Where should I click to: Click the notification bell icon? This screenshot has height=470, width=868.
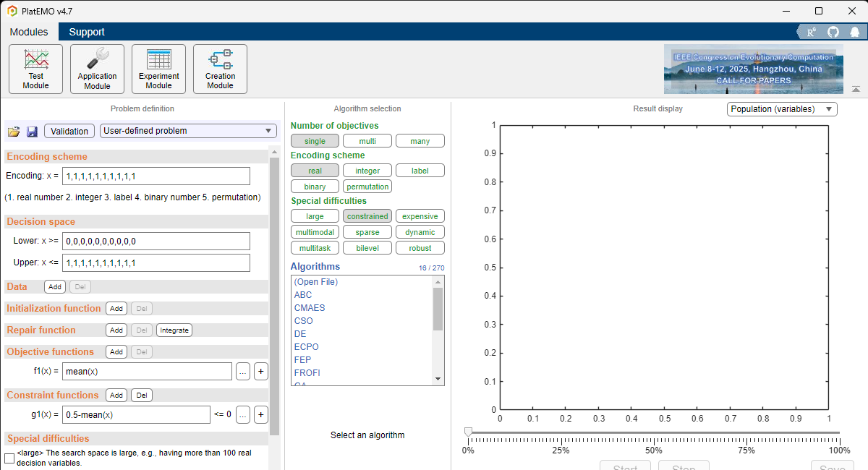tap(855, 32)
